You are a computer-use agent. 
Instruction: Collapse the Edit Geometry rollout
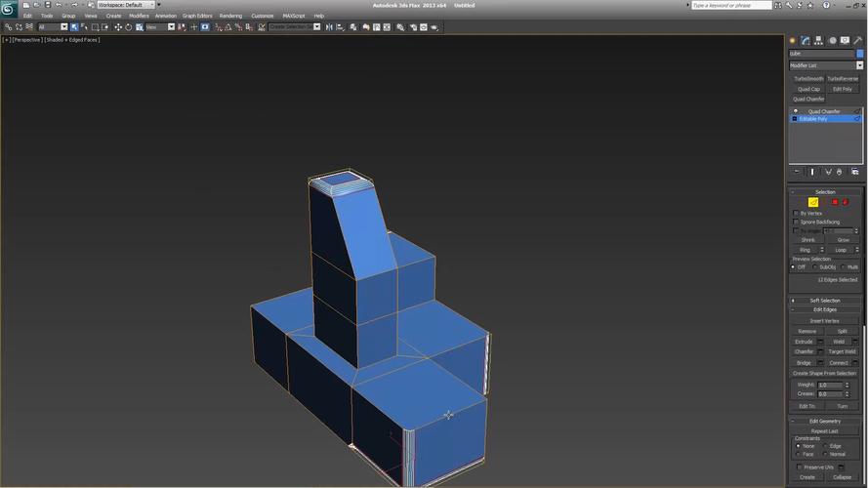coord(825,421)
